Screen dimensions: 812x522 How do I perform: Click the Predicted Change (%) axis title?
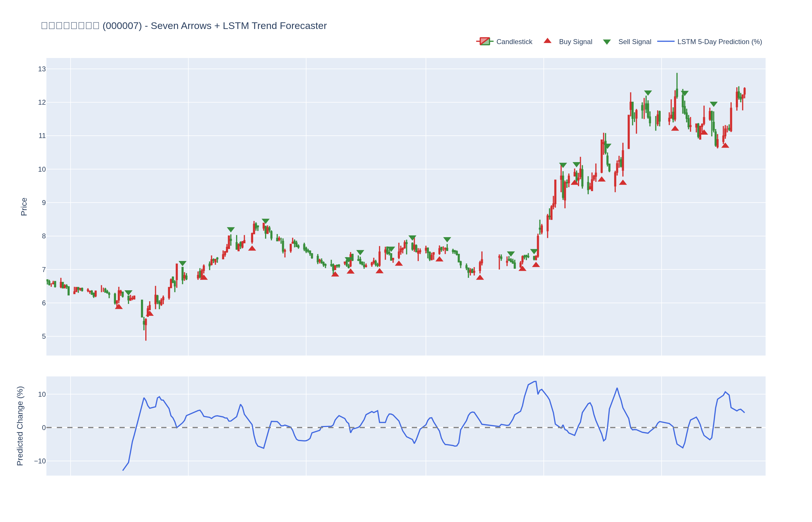coord(20,426)
